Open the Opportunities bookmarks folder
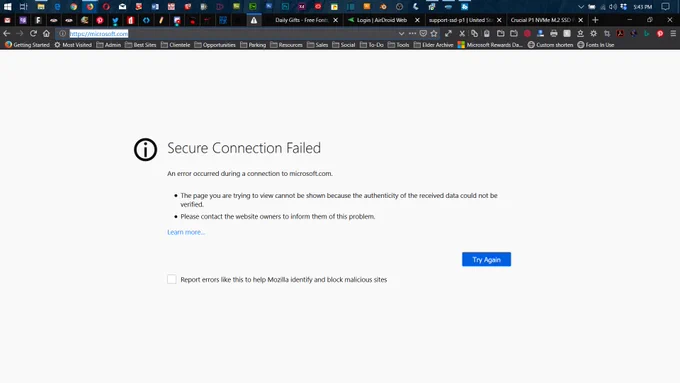This screenshot has height=383, width=680. [x=215, y=45]
